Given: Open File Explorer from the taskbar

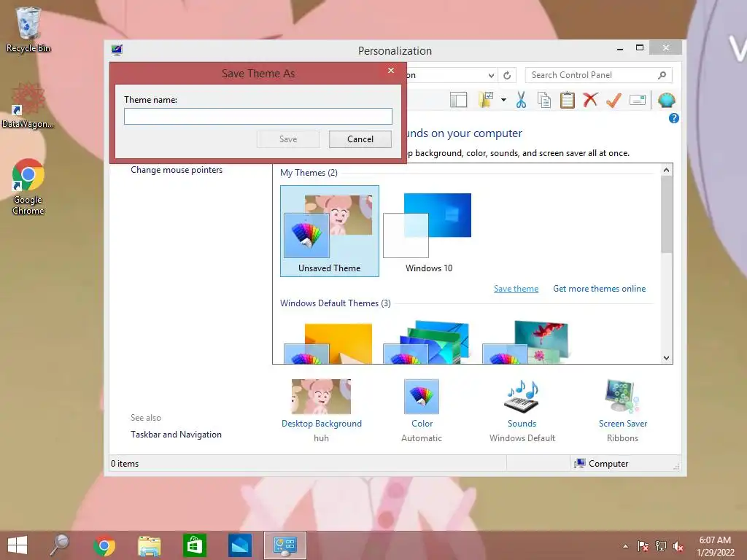Looking at the screenshot, I should click(x=149, y=545).
